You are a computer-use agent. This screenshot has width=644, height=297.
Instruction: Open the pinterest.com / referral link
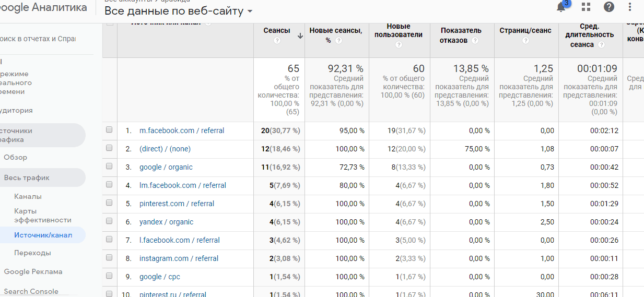pos(177,204)
